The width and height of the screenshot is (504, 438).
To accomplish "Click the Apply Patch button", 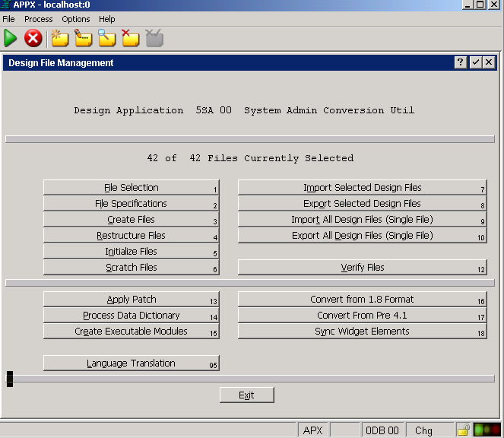I will click(x=132, y=300).
